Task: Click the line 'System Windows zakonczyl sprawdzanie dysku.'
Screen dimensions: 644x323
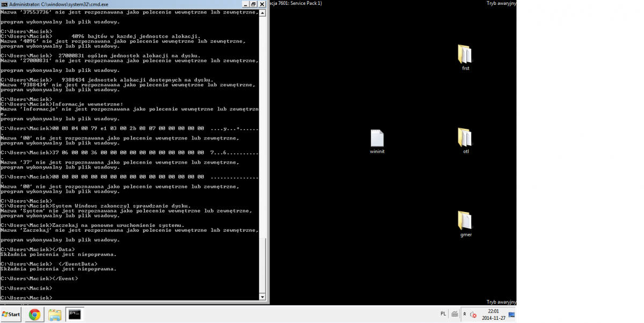Action: 96,206
